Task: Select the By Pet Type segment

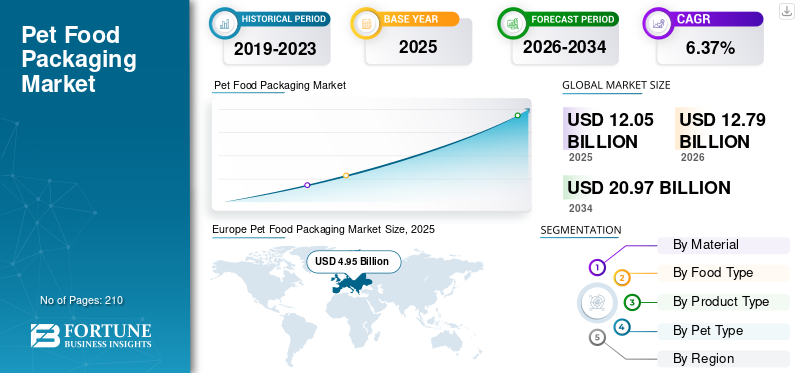Action: coord(723,331)
